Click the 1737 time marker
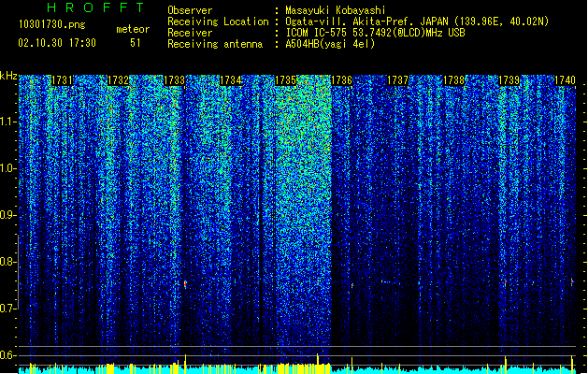This screenshot has height=374, width=588. tap(397, 80)
